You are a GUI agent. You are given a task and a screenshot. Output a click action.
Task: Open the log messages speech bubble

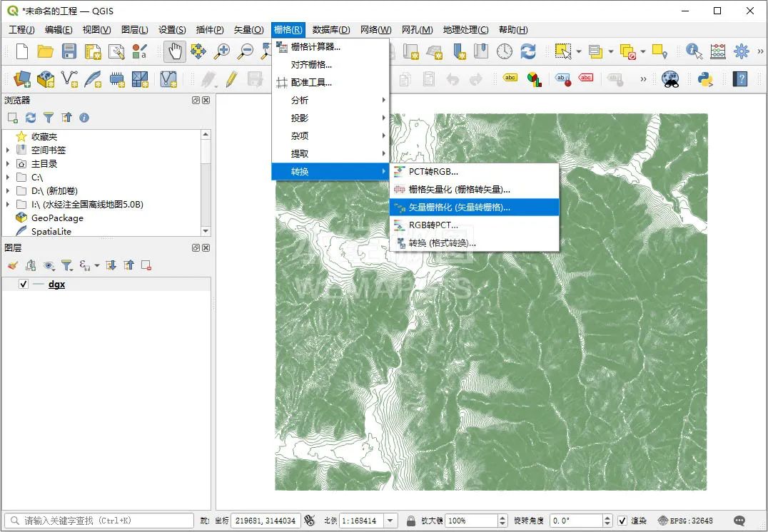(739, 521)
